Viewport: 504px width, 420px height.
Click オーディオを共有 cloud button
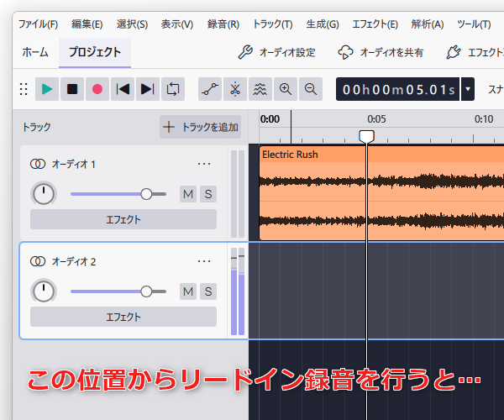point(381,52)
